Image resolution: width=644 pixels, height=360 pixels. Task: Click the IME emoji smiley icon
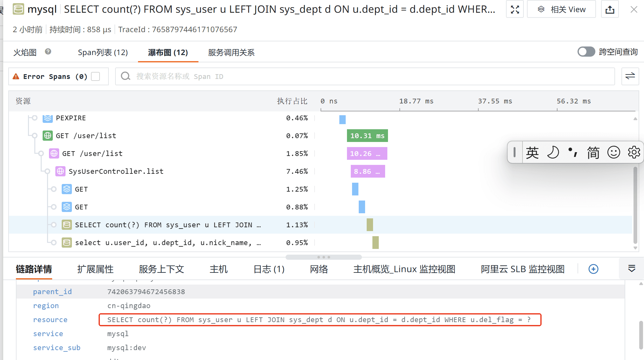pyautogui.click(x=613, y=152)
